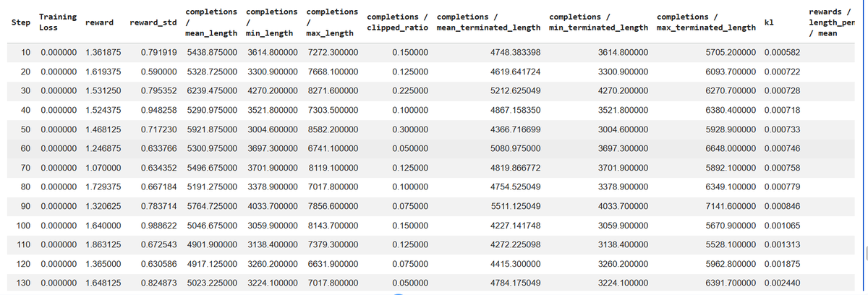The height and width of the screenshot is (295, 868).
Task: Click reward_std value 0.590000
Action: 159,72
